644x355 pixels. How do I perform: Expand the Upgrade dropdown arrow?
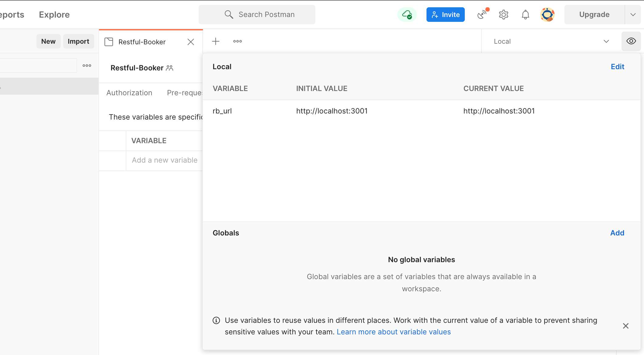pyautogui.click(x=633, y=15)
